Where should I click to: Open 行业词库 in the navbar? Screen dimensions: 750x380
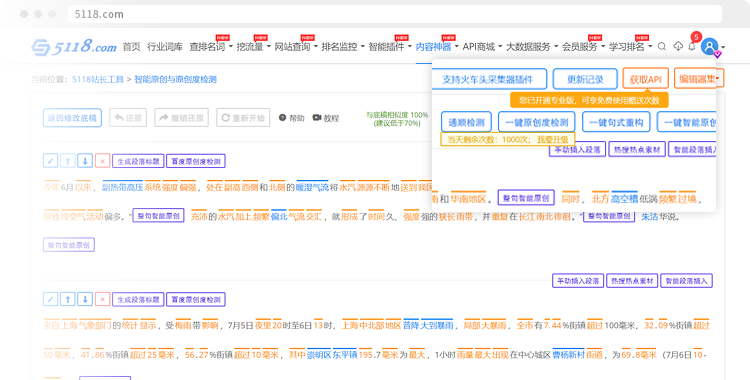tap(165, 46)
